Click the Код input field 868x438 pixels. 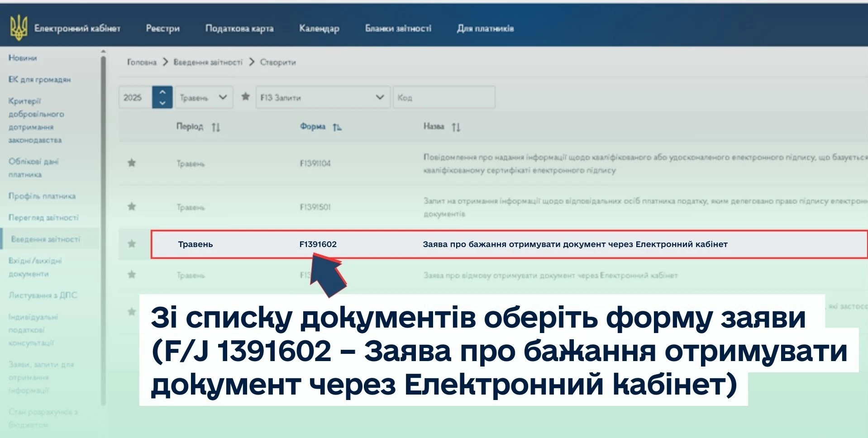tap(444, 97)
